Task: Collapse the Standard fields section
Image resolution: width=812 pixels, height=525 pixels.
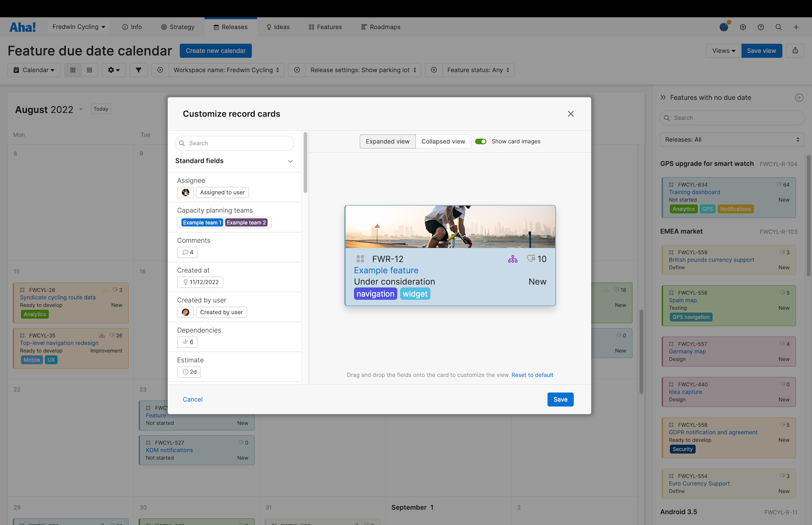Action: pos(290,161)
